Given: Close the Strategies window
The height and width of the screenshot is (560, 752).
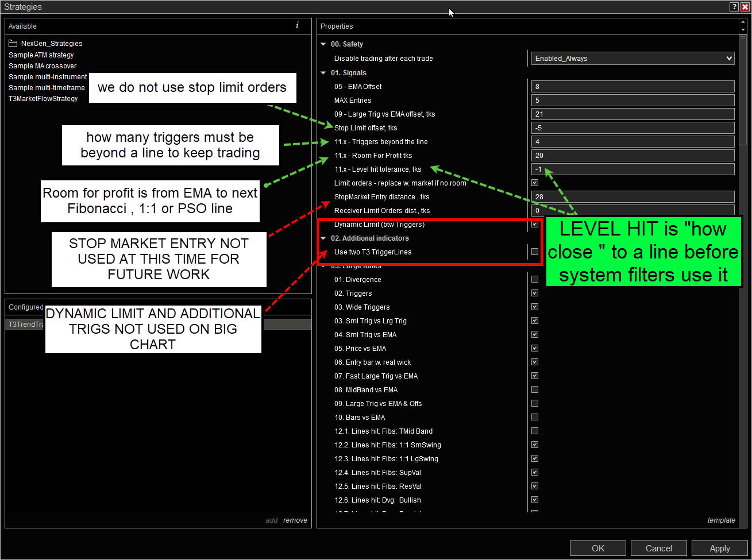Looking at the screenshot, I should tap(745, 7).
